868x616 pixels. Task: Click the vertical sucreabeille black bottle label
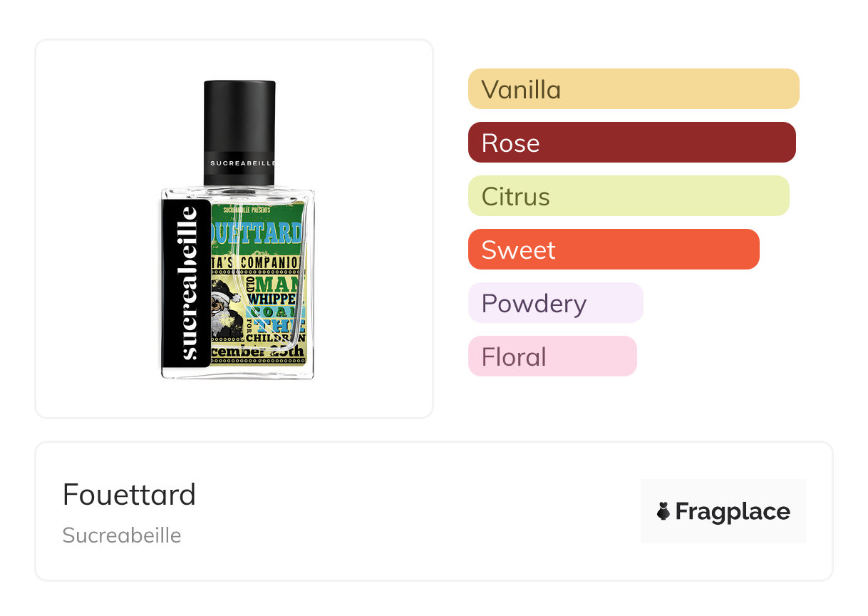[187, 282]
